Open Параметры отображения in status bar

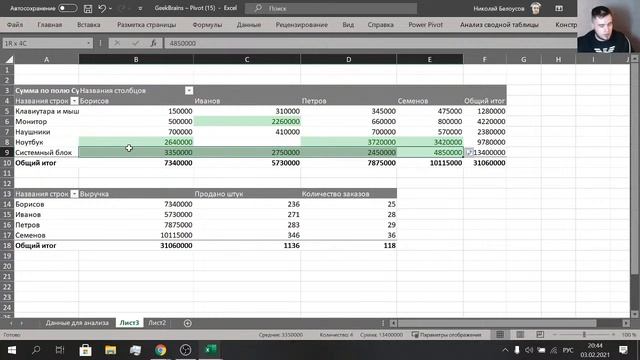[447, 335]
